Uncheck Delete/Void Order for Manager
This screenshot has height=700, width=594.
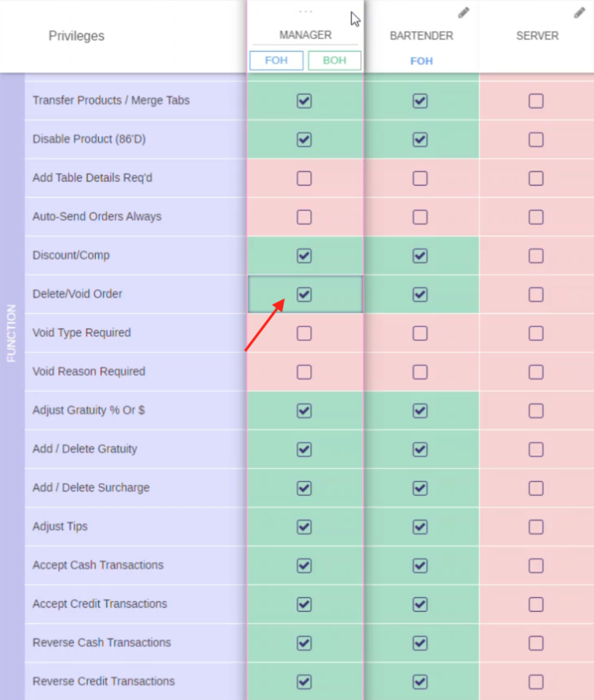pos(304,294)
